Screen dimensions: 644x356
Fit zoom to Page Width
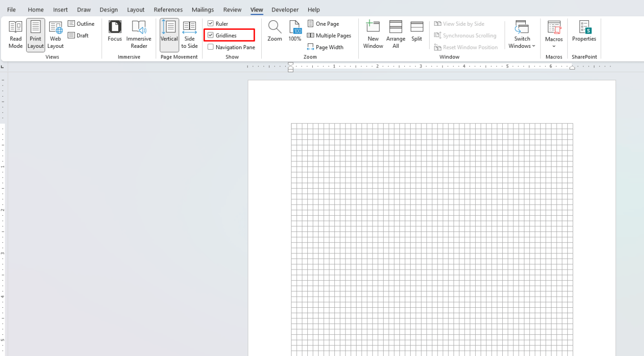point(325,47)
